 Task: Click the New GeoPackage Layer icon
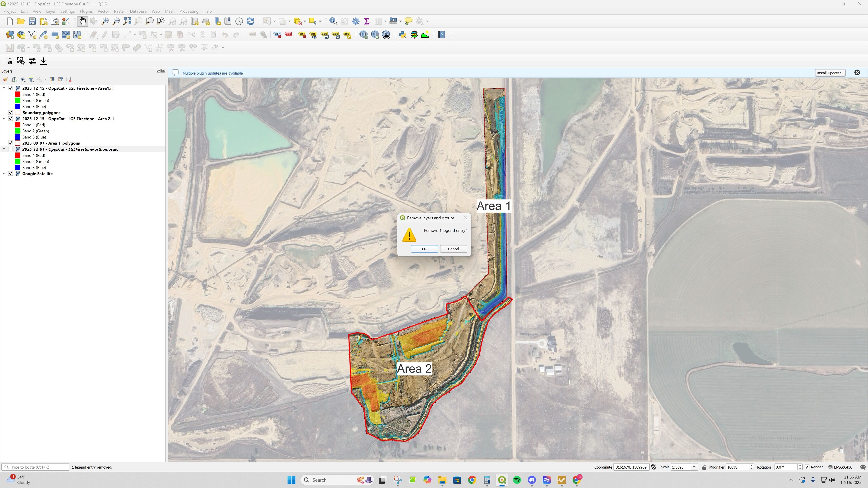21,35
